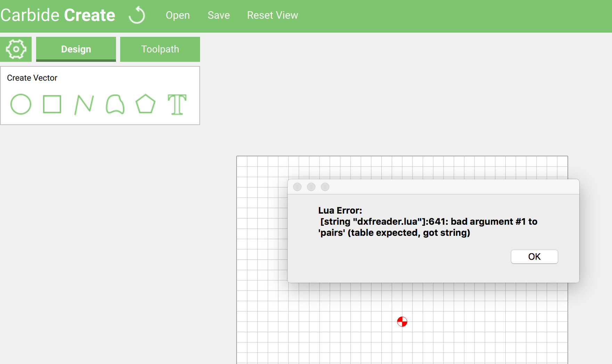Viewport: 612px width, 364px height.
Task: Click the dialog's zoom button
Action: point(325,187)
